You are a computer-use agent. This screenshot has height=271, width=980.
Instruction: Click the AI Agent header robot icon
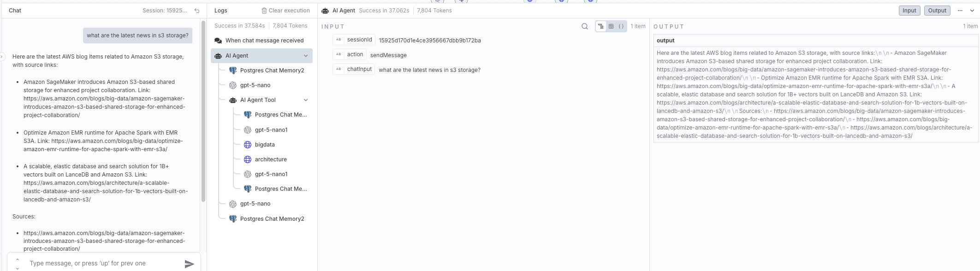tap(325, 11)
